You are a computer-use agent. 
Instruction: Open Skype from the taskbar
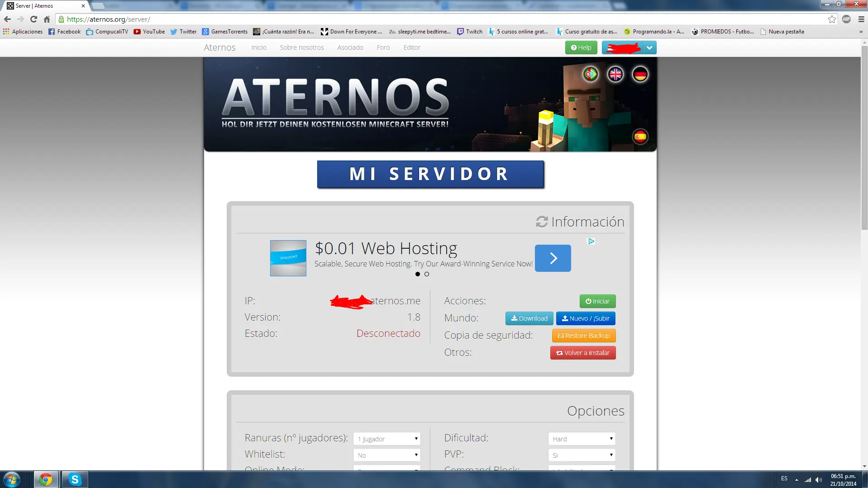coord(75,479)
